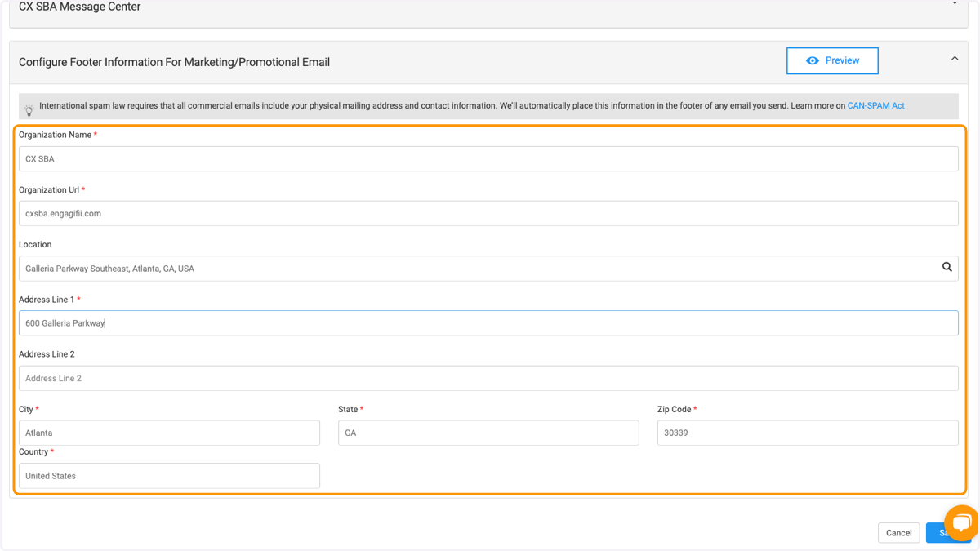Click the Organization Name label text
The image size is (980, 551).
click(55, 135)
